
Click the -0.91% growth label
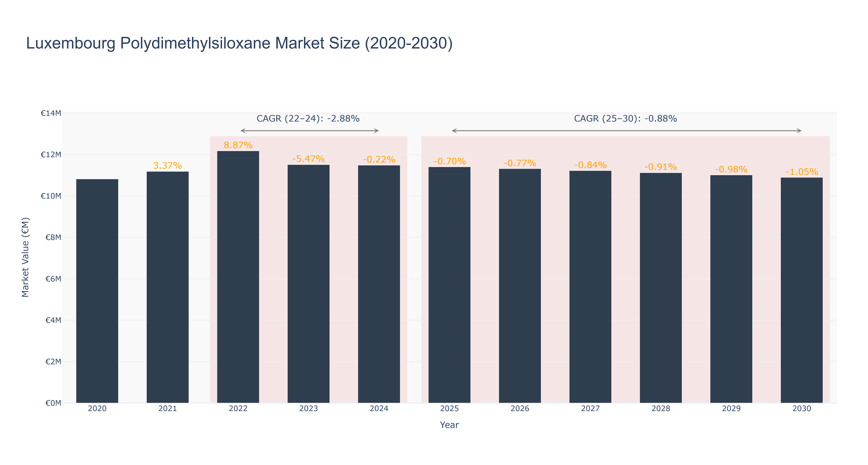coord(660,167)
